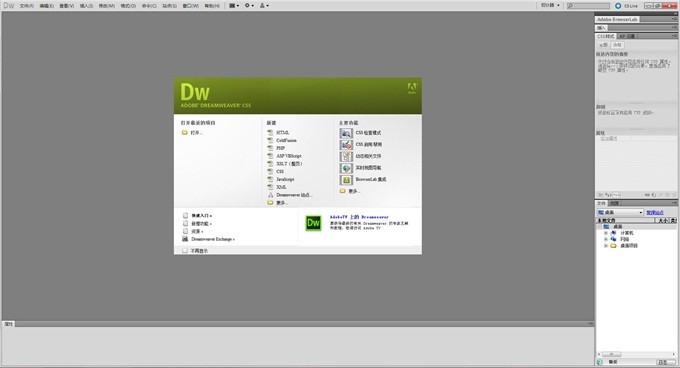Expand the 计算机 tree node

606,233
